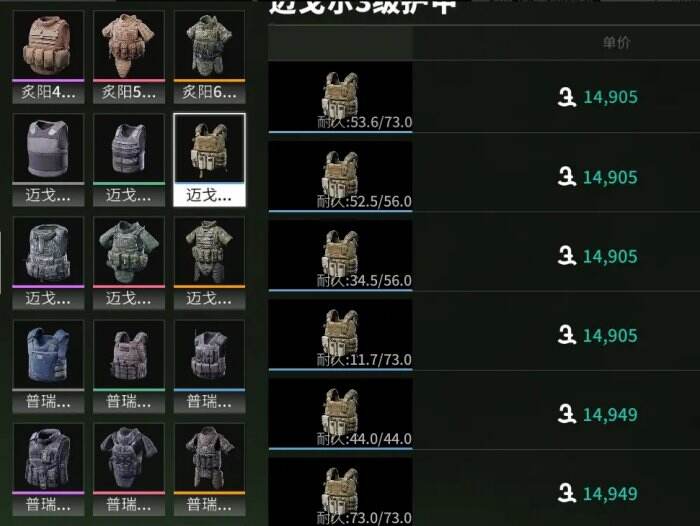The width and height of the screenshot is (700, 526).
Task: Select the 炙阳6 armor vest icon
Action: click(x=209, y=57)
